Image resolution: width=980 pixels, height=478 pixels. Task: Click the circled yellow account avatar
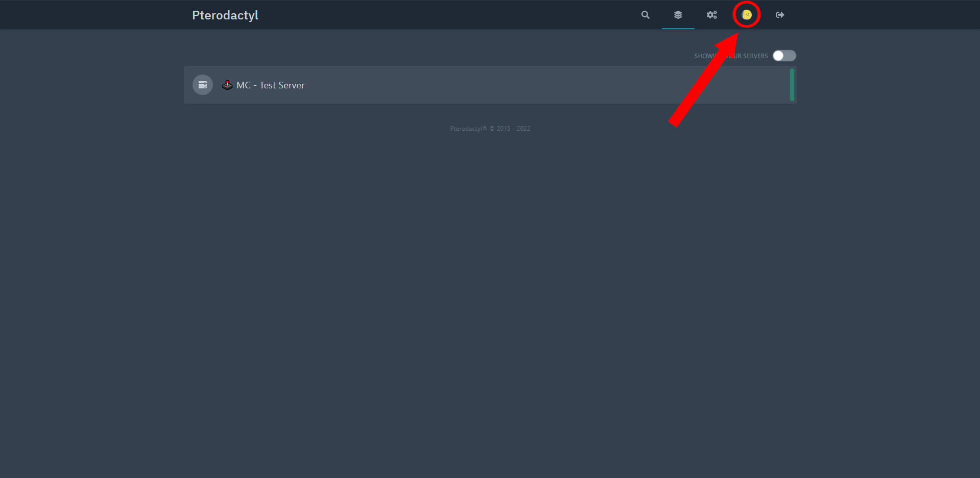tap(746, 15)
